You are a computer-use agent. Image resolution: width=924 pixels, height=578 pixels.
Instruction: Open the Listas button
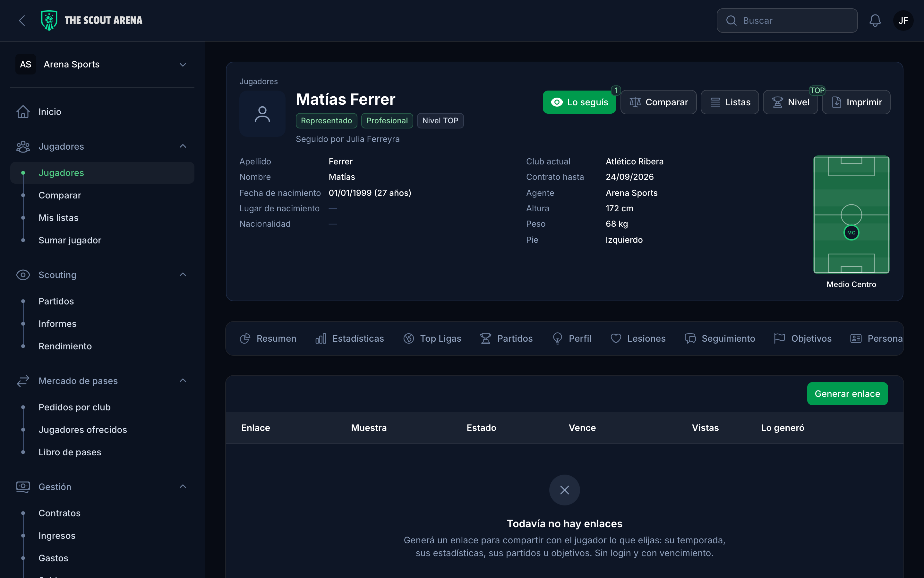(729, 102)
